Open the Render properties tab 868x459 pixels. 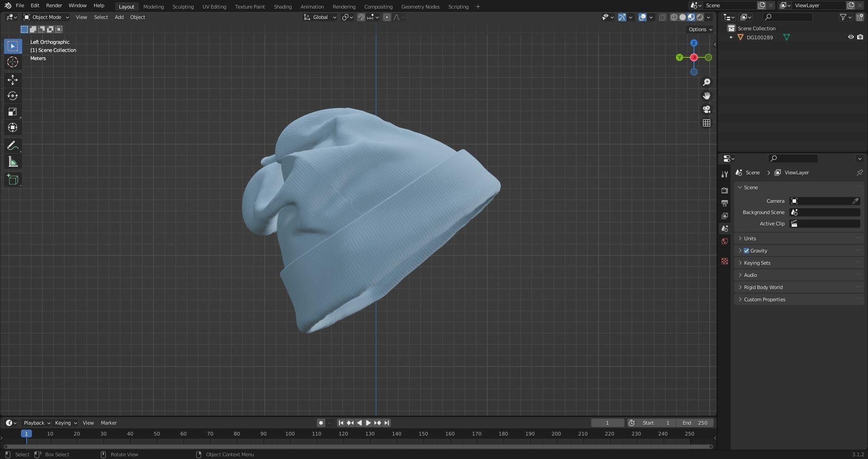(x=725, y=190)
